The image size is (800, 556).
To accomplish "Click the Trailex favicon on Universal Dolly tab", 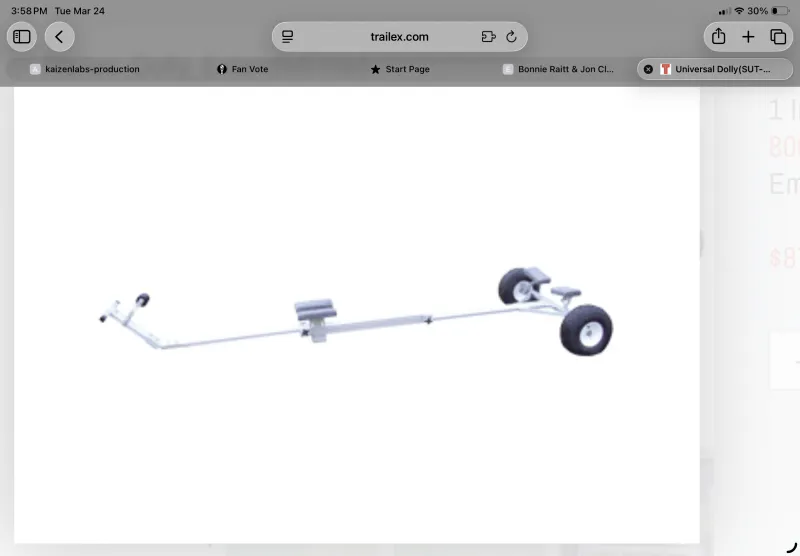I will (x=665, y=69).
